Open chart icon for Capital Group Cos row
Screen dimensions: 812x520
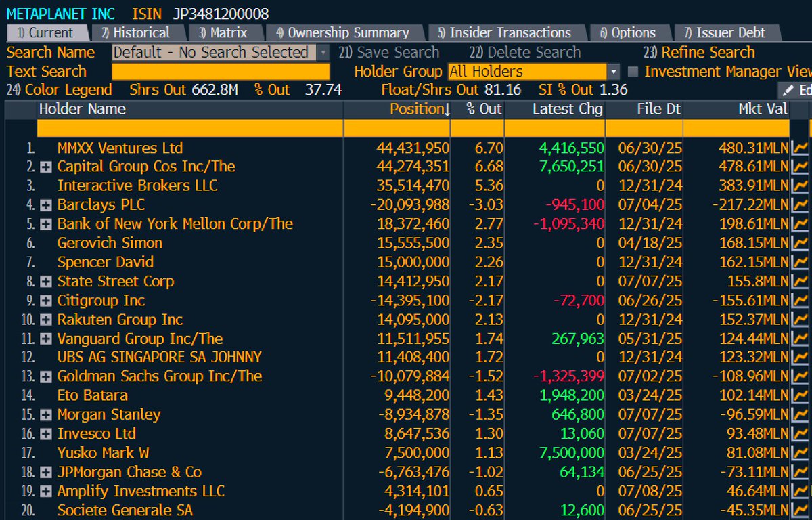[799, 167]
